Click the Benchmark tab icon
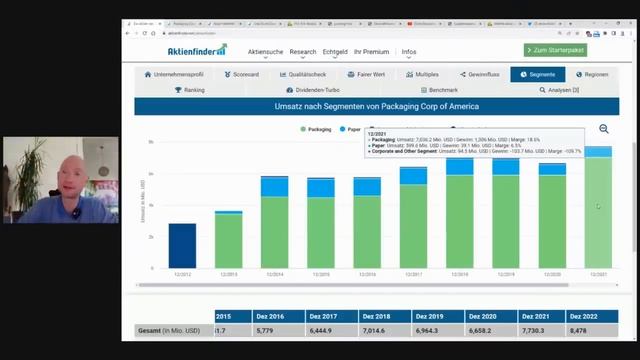This screenshot has height=360, width=640. pyautogui.click(x=424, y=90)
